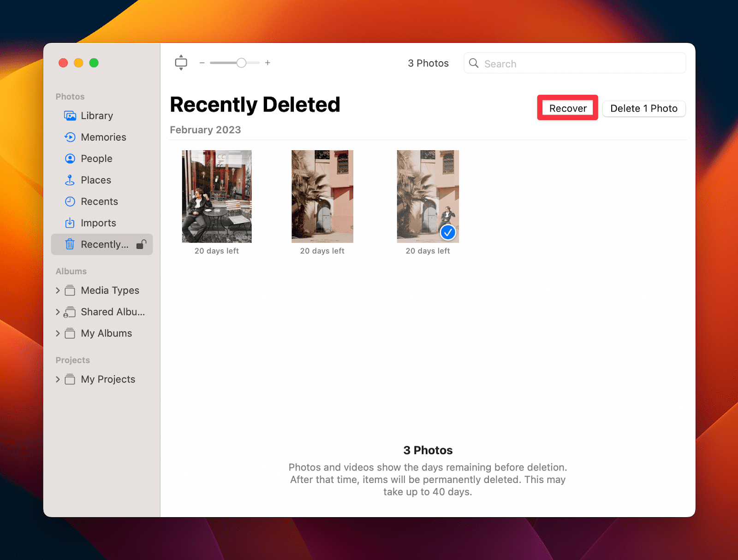738x560 pixels.
Task: Expand the My Projects section
Action: coord(58,379)
